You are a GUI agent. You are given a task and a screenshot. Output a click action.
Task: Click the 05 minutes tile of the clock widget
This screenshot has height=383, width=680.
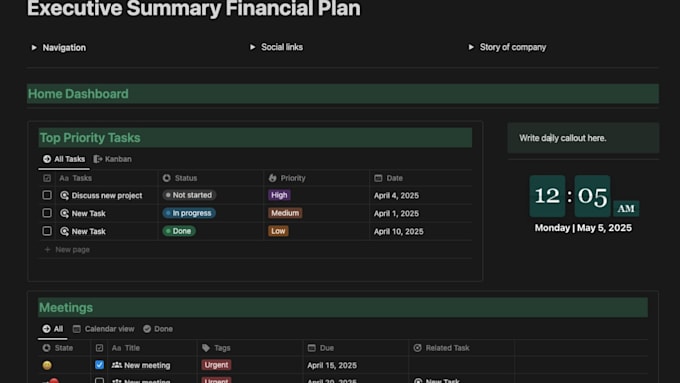(592, 196)
